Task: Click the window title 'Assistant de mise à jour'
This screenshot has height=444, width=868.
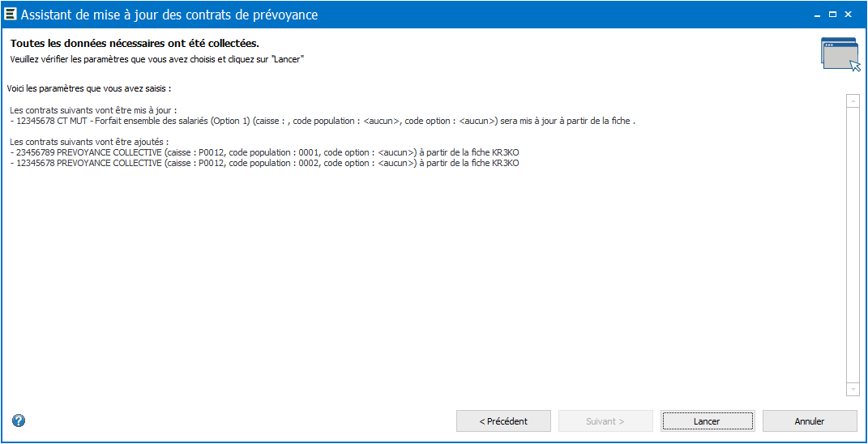Action: (x=169, y=15)
